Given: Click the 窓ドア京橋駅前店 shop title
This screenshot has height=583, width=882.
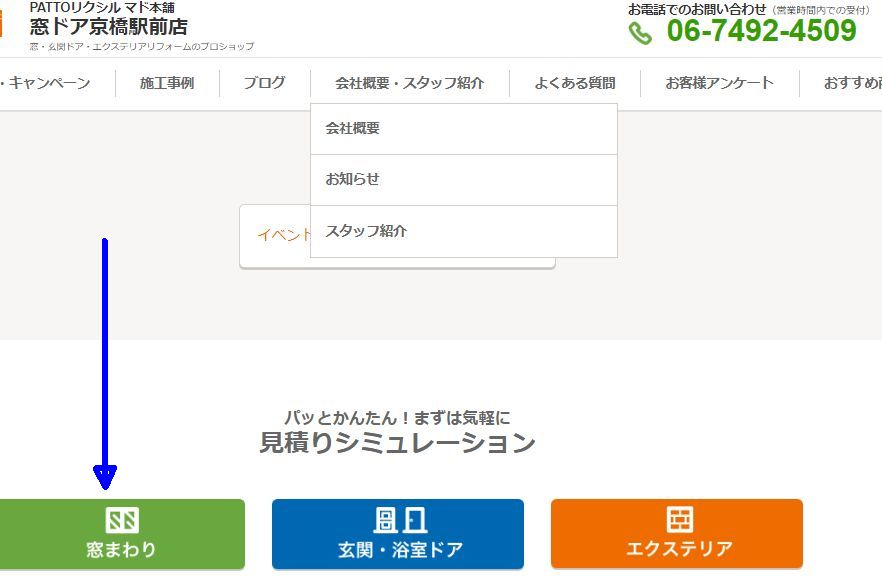Looking at the screenshot, I should click(109, 26).
